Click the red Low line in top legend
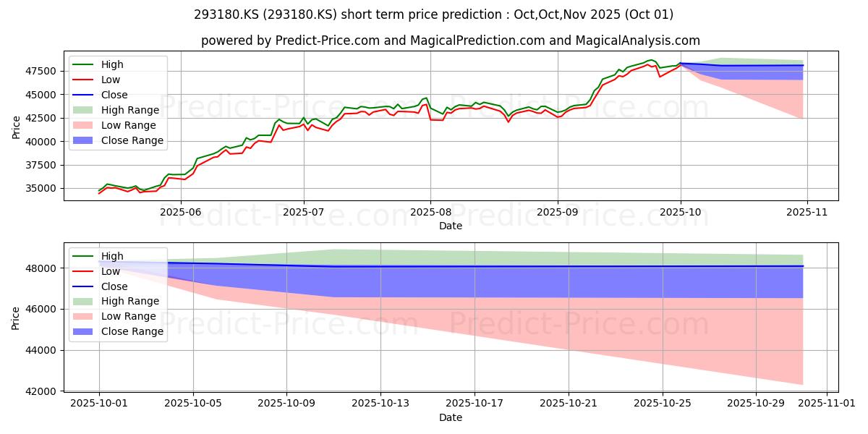The height and width of the screenshot is (434, 868). point(85,80)
